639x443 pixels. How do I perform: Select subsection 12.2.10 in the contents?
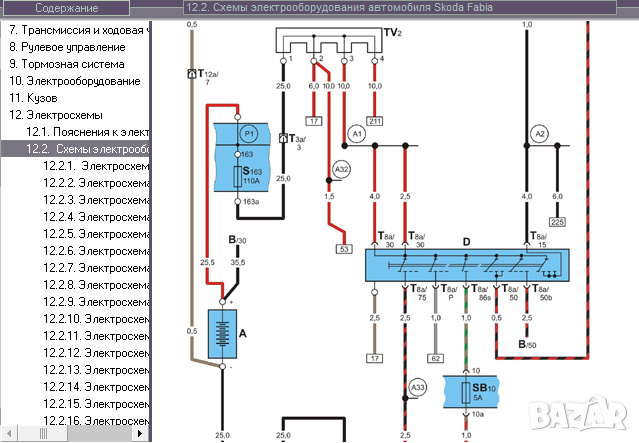tap(96, 318)
